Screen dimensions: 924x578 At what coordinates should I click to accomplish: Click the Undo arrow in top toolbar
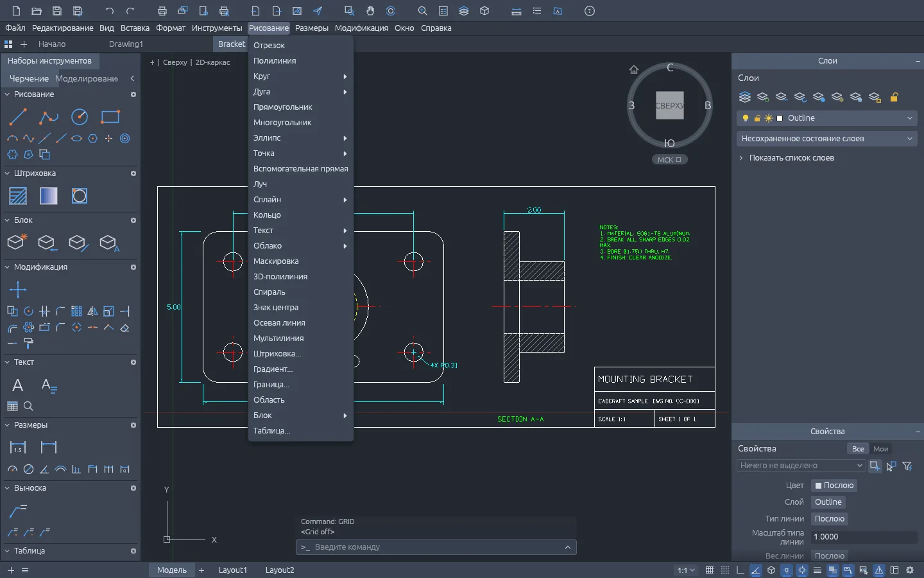tap(110, 11)
